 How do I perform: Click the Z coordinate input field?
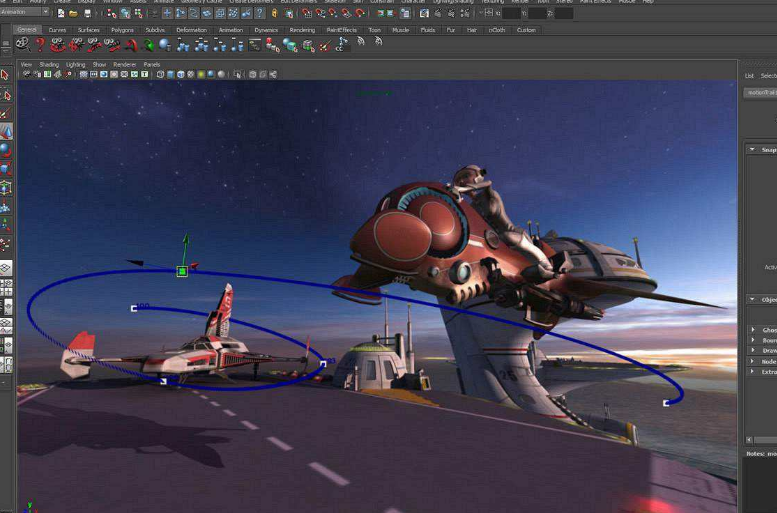pos(564,13)
